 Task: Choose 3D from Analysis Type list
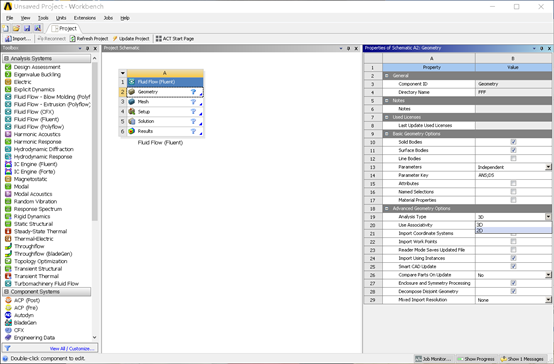click(513, 225)
